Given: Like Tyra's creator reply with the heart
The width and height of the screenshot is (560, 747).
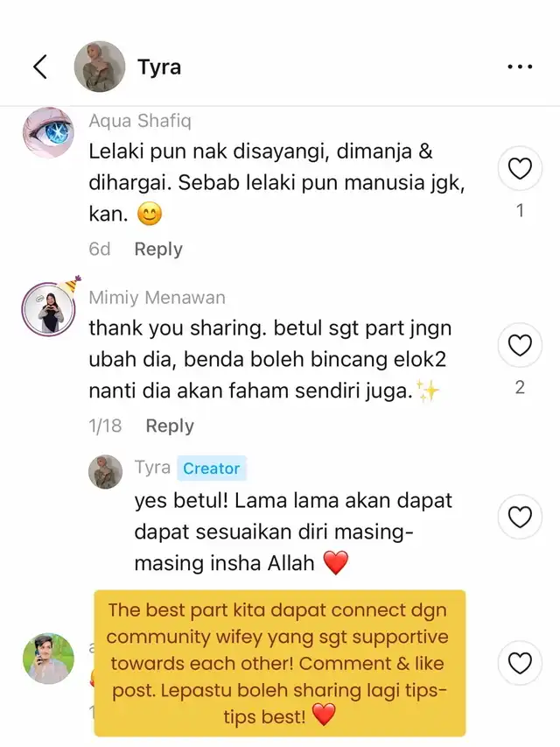Looking at the screenshot, I should tap(520, 517).
